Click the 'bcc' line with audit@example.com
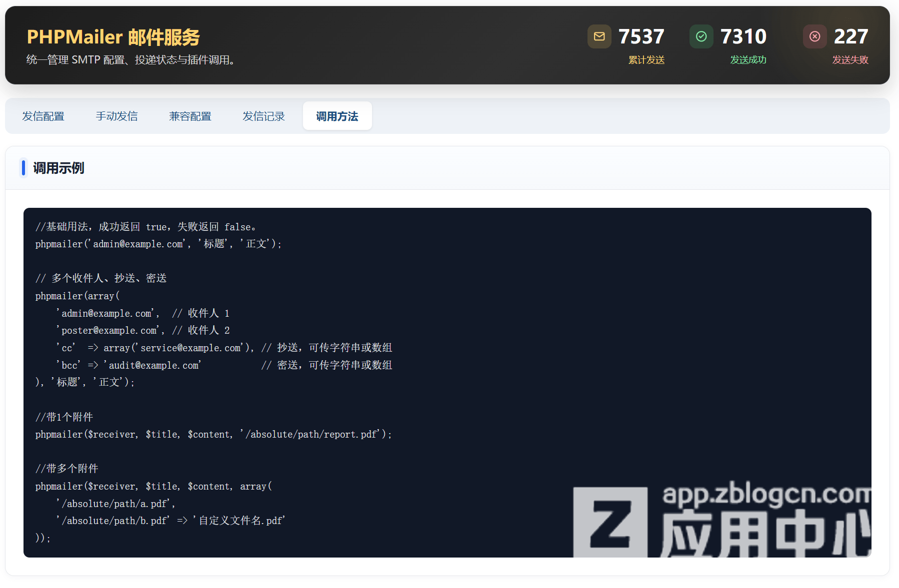Image resolution: width=899 pixels, height=588 pixels. 224,365
